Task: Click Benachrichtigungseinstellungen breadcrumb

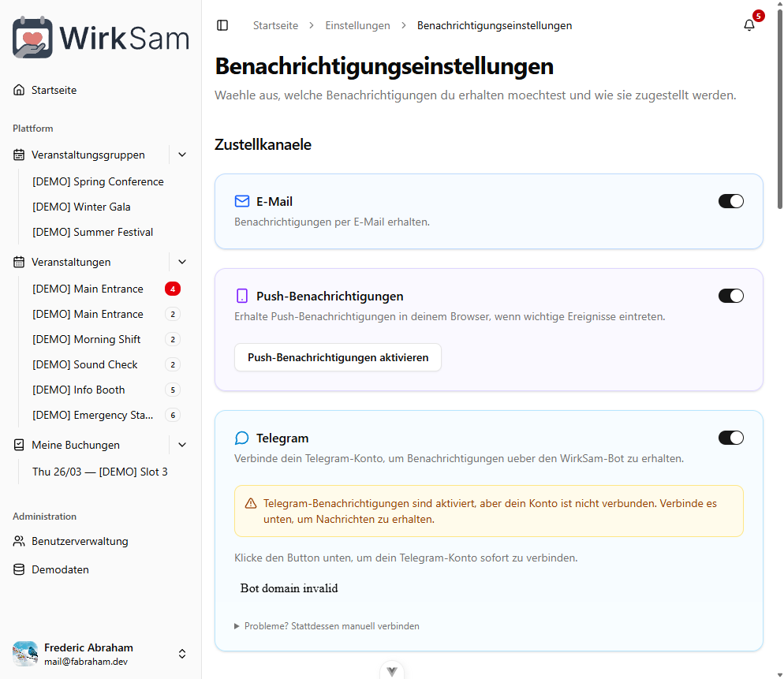Action: [495, 25]
